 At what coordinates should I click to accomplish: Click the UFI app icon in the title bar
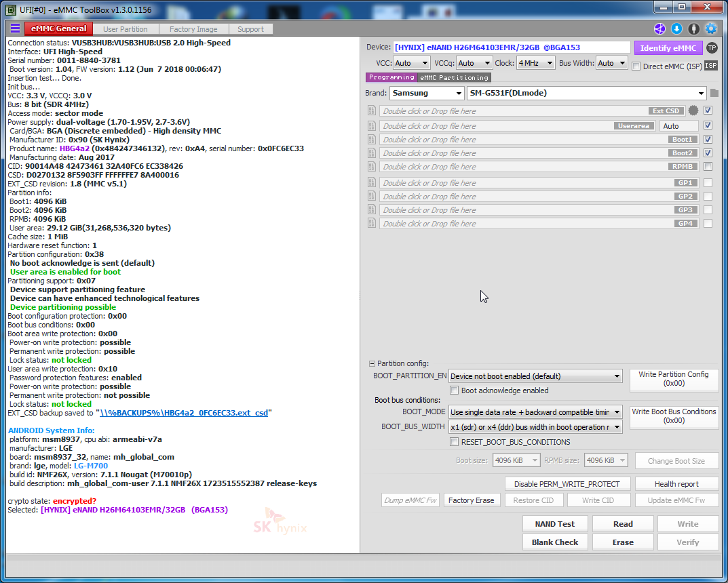[11, 9]
